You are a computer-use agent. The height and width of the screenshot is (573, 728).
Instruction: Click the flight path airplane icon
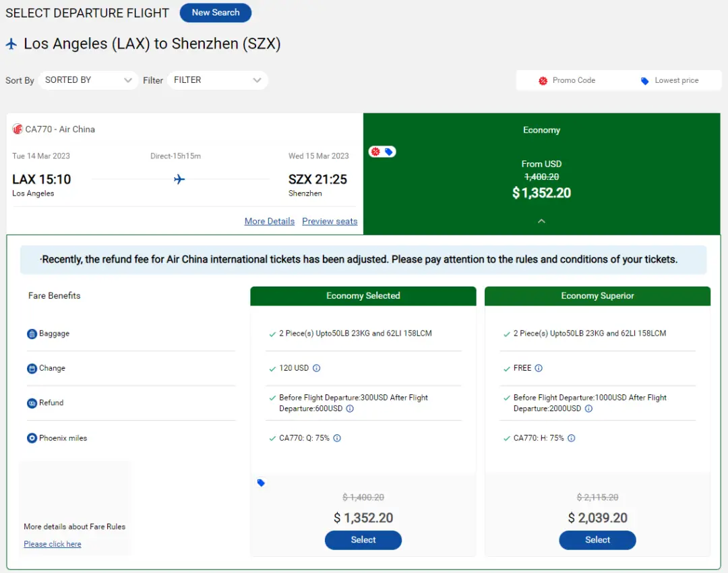click(x=179, y=179)
